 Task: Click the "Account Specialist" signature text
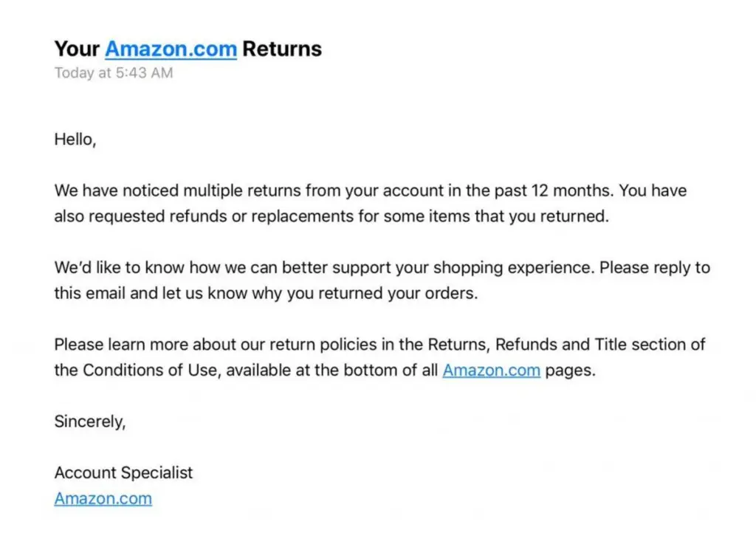coord(123,472)
